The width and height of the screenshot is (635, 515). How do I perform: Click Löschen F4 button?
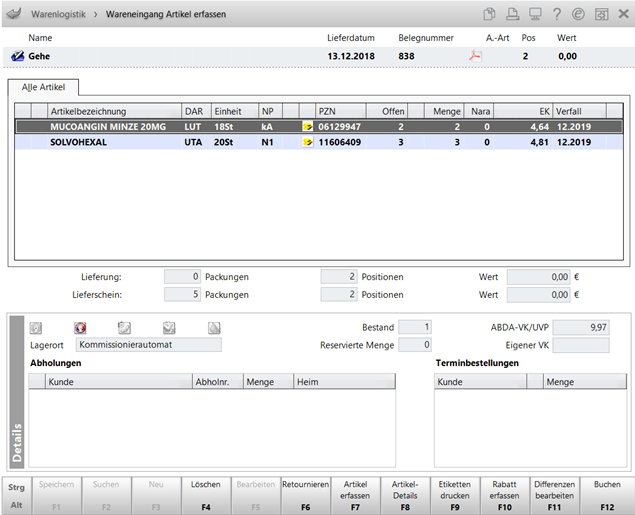(206, 495)
